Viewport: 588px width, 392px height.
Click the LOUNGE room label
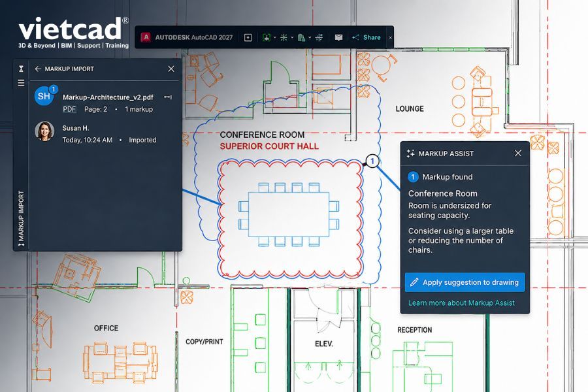(x=410, y=109)
